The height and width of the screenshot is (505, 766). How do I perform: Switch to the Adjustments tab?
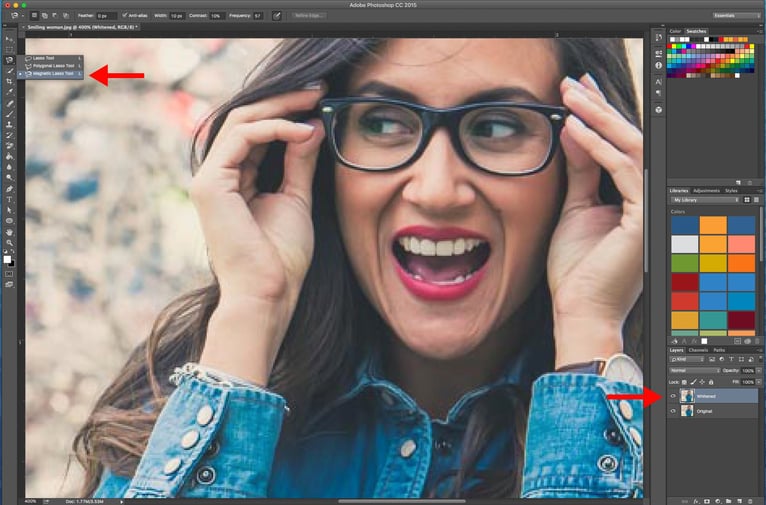tap(706, 191)
